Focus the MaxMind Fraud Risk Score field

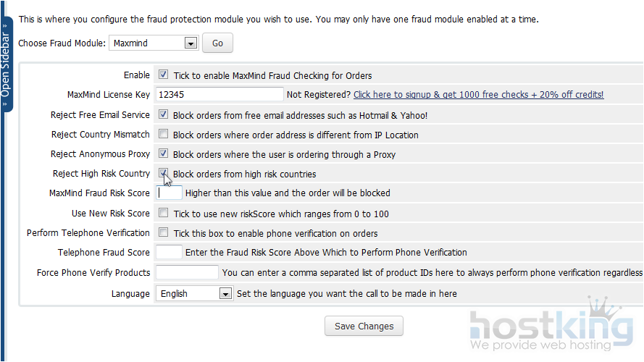(170, 193)
